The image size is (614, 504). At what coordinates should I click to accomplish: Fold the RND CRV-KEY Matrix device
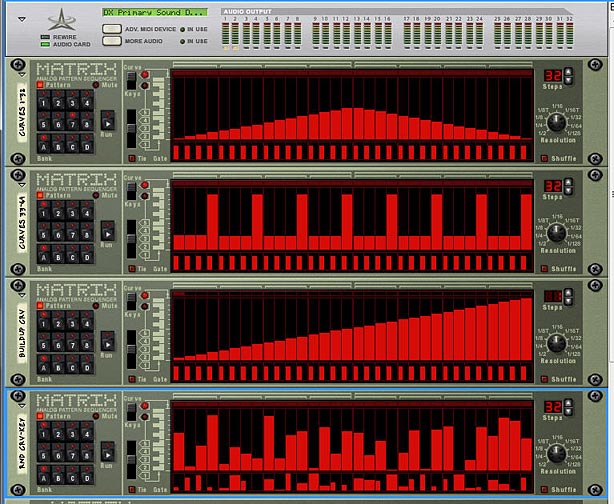pos(22,406)
